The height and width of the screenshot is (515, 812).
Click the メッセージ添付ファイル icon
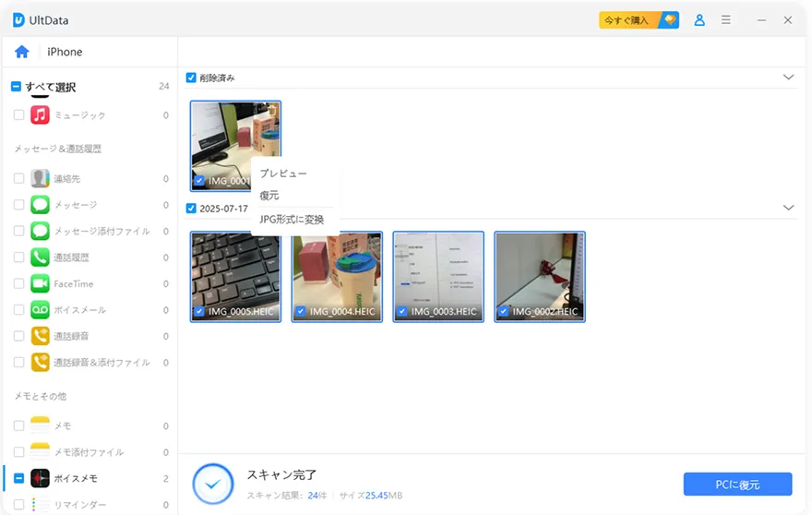[40, 231]
